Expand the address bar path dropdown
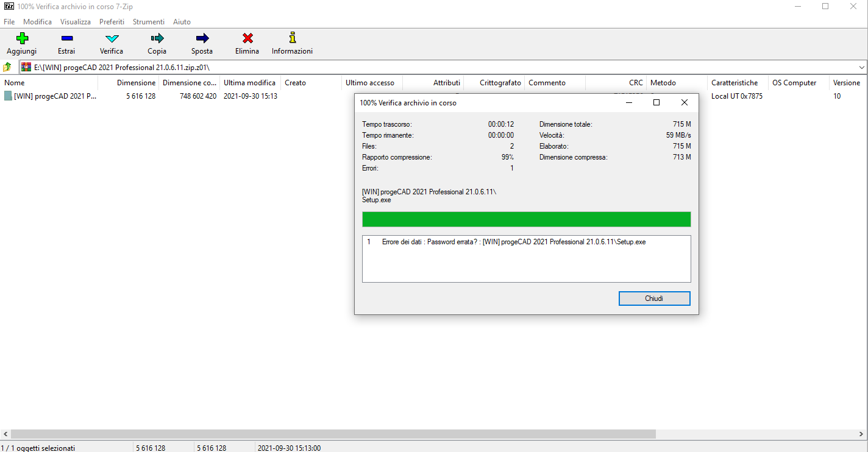868x452 pixels. (862, 67)
